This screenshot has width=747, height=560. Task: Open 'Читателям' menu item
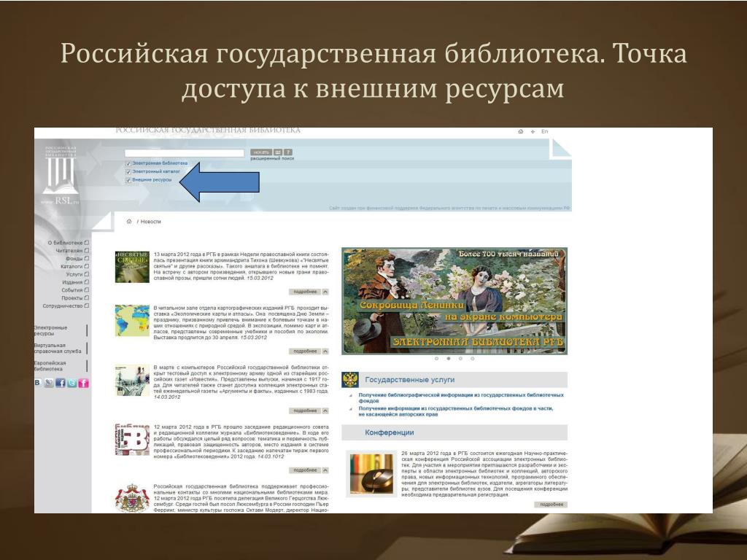coord(69,251)
